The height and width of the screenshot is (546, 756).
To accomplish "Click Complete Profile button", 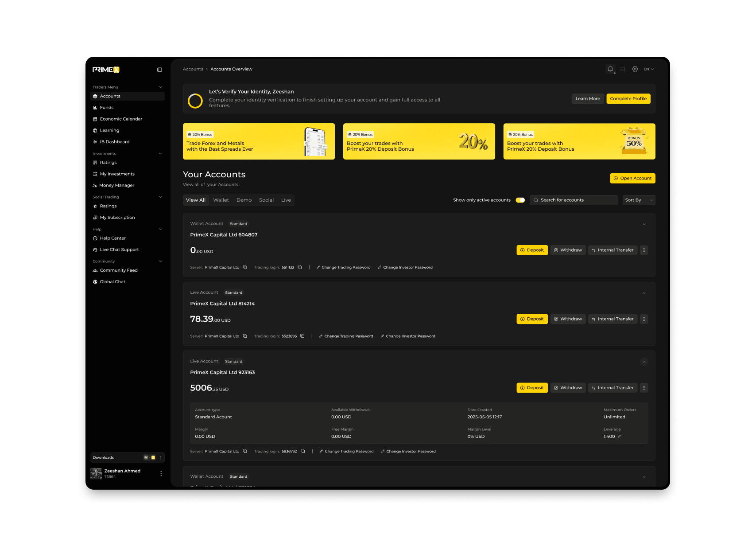I will coord(628,99).
